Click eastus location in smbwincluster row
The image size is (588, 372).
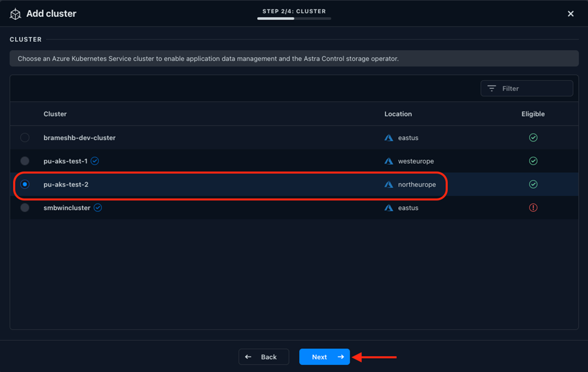tap(408, 207)
